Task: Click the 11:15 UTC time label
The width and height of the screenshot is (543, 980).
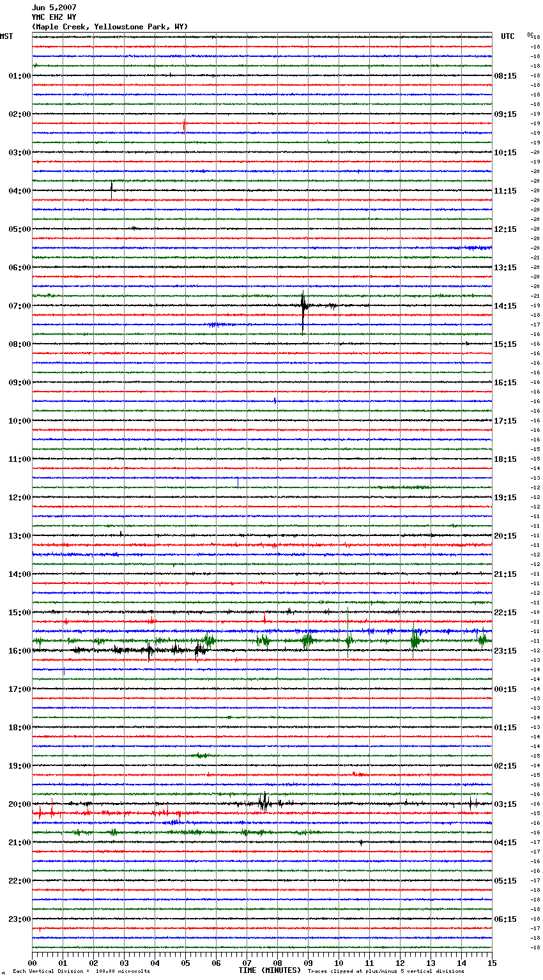Action: click(x=505, y=191)
